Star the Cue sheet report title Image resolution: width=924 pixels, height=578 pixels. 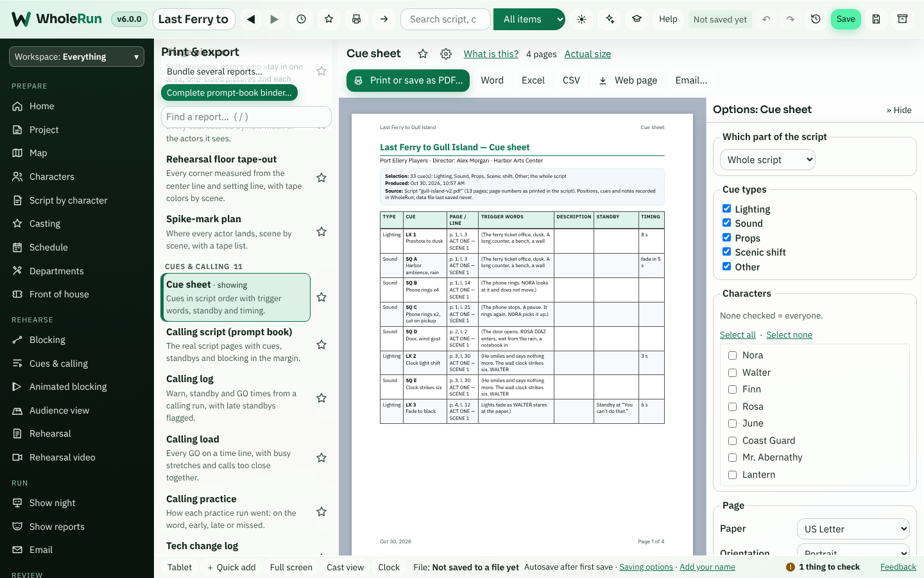(x=423, y=54)
